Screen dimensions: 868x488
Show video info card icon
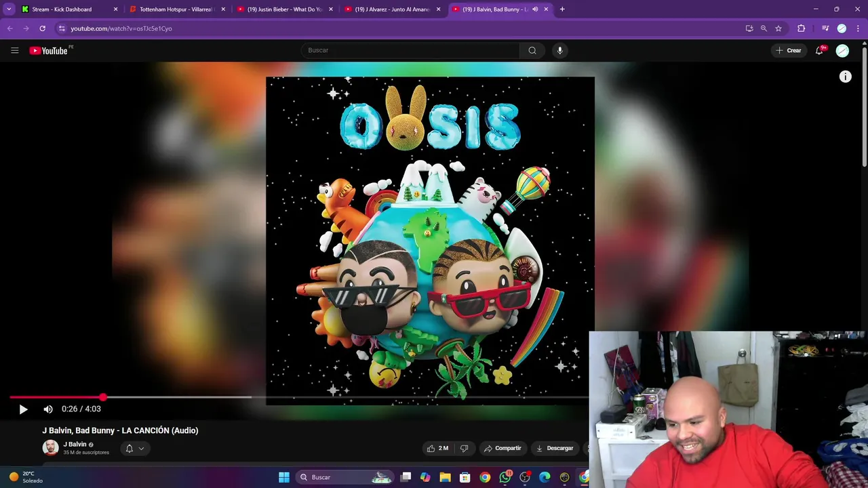[x=845, y=77]
